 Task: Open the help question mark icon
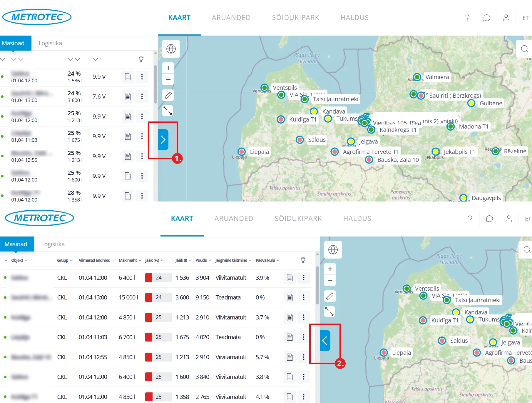click(x=467, y=18)
